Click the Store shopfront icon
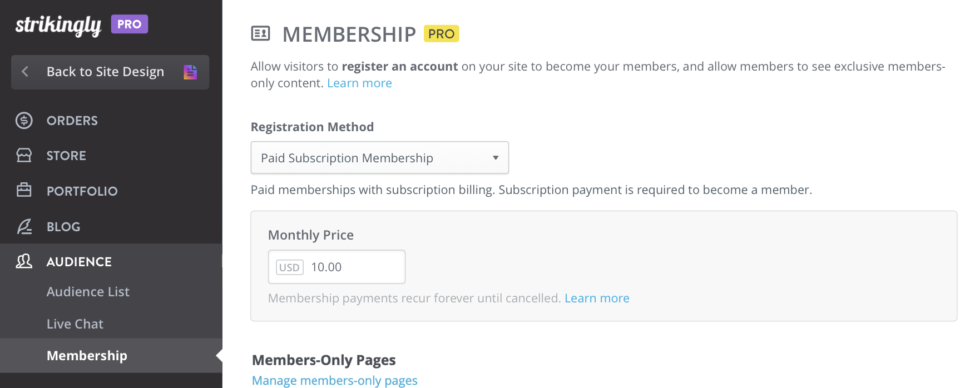The width and height of the screenshot is (980, 388). 24,155
